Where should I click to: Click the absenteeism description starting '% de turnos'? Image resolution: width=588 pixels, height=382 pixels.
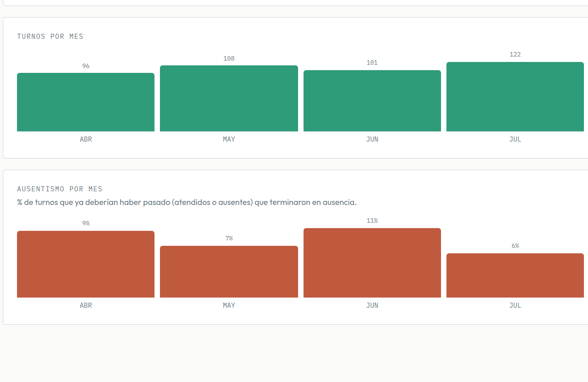pos(187,202)
